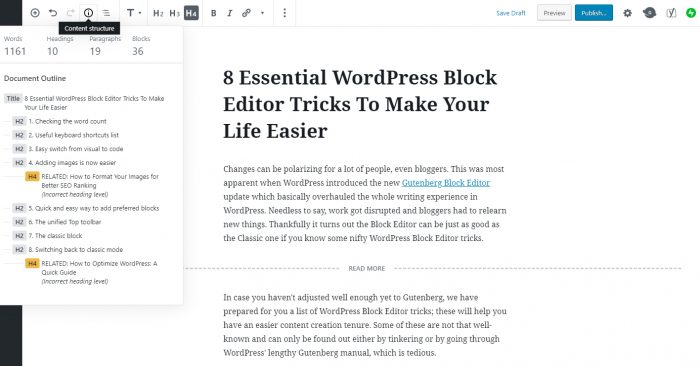The height and width of the screenshot is (366, 700).
Task: Click the post title heading text
Action: 360,104
